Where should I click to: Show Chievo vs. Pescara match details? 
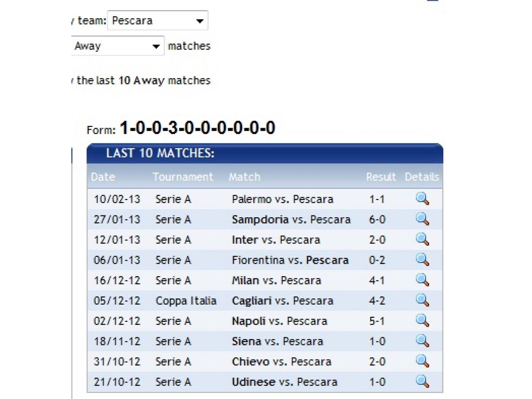[x=422, y=361]
